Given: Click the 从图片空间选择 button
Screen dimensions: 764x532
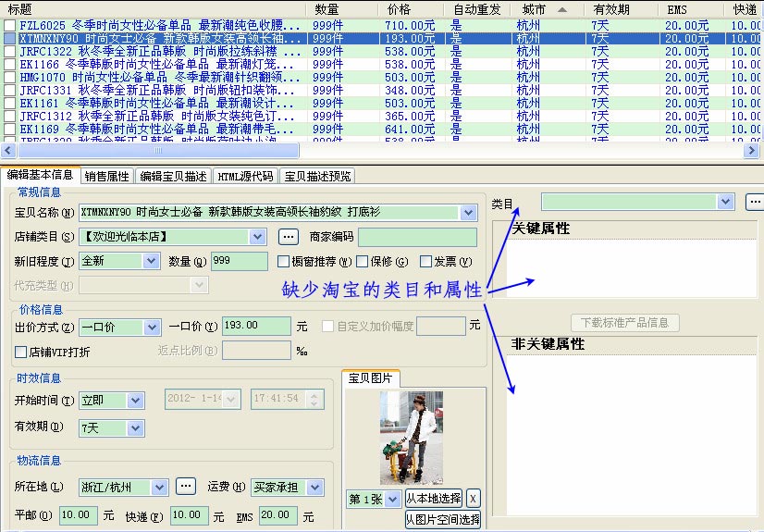Looking at the screenshot, I should tap(443, 520).
